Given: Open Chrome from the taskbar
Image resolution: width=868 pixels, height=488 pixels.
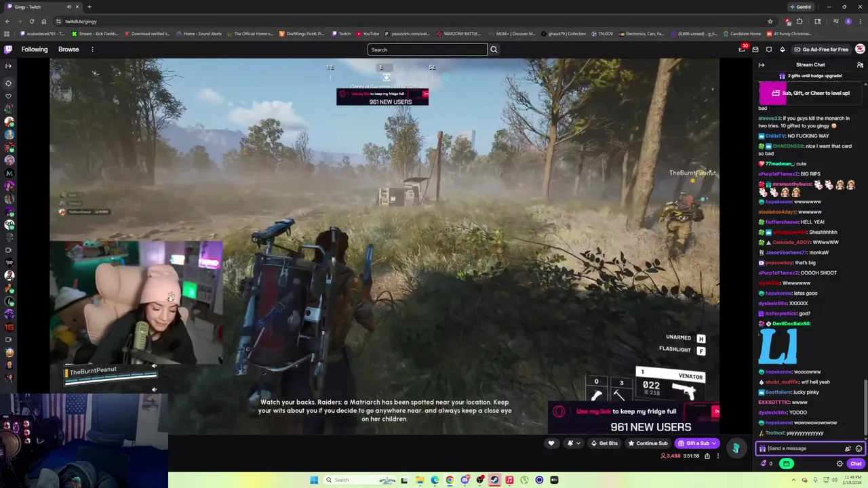Looking at the screenshot, I should click(450, 480).
